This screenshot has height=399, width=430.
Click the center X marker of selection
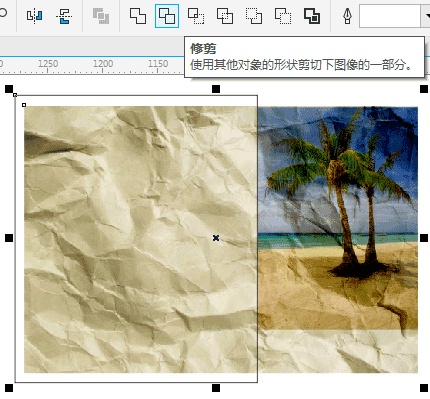(216, 238)
